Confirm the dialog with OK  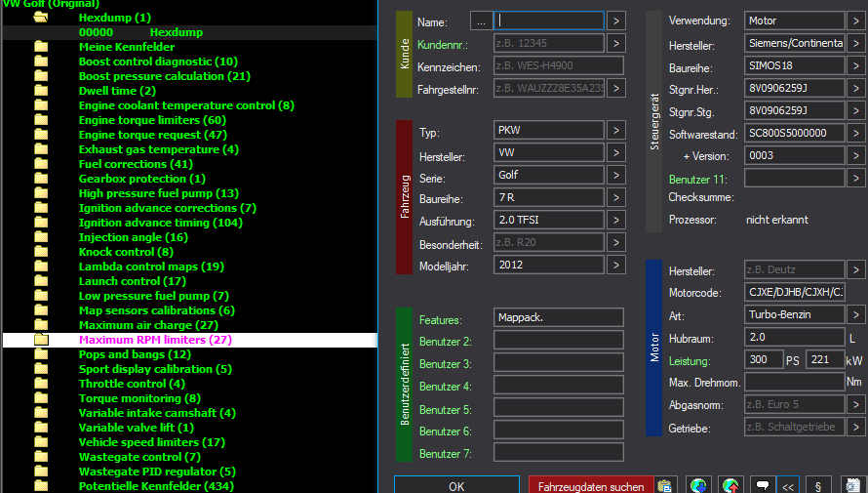(x=456, y=486)
